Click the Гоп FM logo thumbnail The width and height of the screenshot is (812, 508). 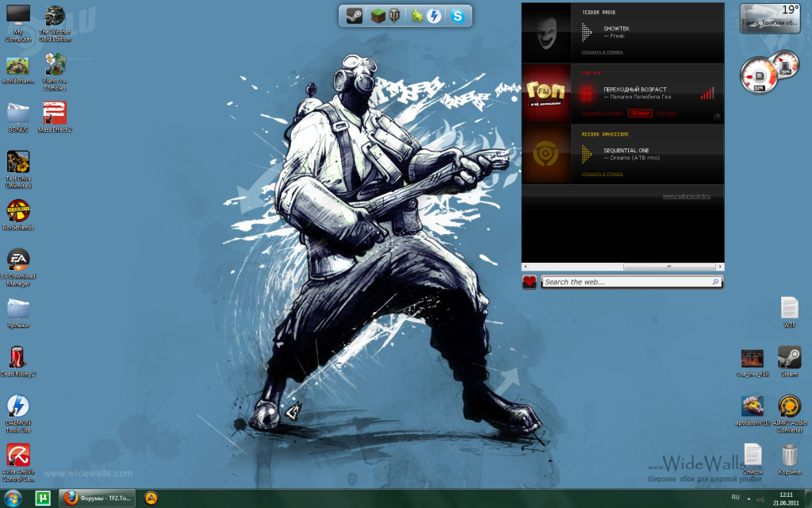pyautogui.click(x=546, y=94)
